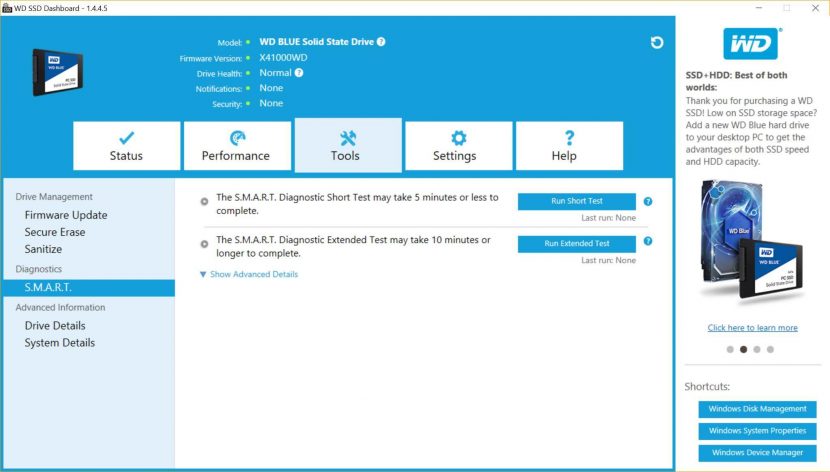Image resolution: width=830 pixels, height=472 pixels.
Task: Click help icon beside Run Extended Test
Action: [x=648, y=241]
